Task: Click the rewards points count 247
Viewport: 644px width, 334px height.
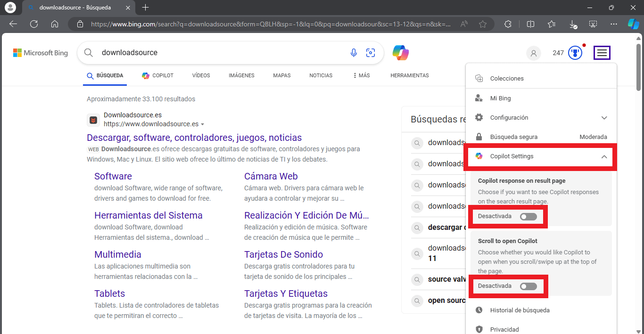Action: 558,53
